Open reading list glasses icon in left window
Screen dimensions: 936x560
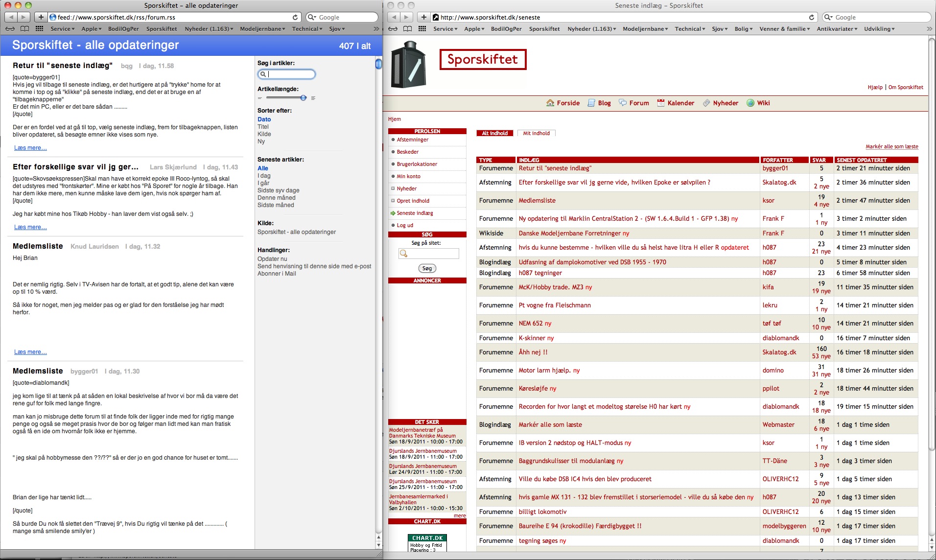(x=10, y=29)
